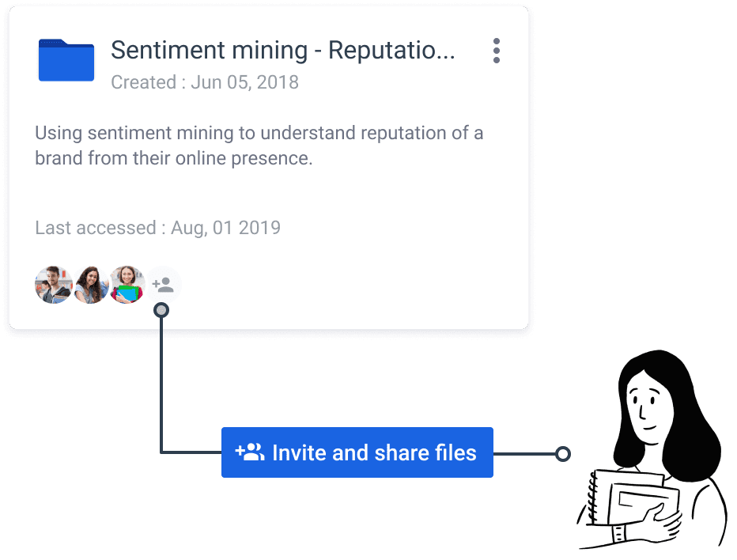The image size is (737, 560).
Task: Click the white connector dot right of Invite button
Action: tap(562, 454)
